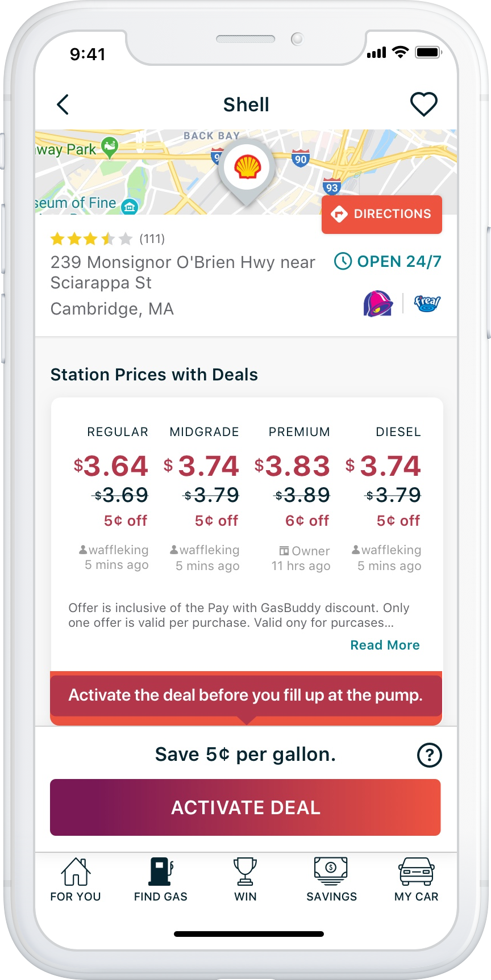Select the Premium $3.83 price
The image size is (491, 980).
pos(293,467)
